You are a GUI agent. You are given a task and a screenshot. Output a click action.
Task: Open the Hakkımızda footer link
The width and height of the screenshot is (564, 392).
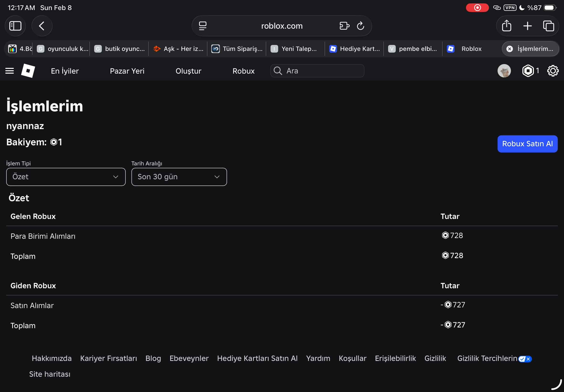click(52, 359)
